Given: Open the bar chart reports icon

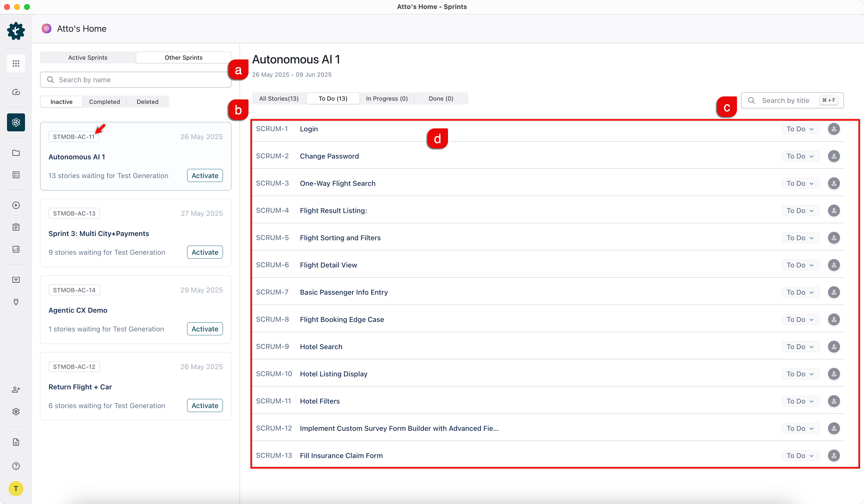Looking at the screenshot, I should pos(16,249).
